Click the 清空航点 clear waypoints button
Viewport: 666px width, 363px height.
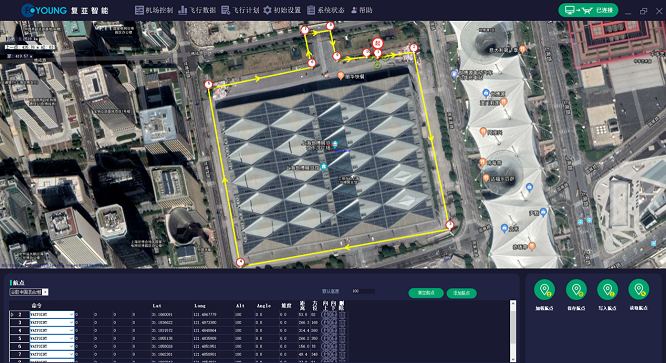pyautogui.click(x=426, y=293)
